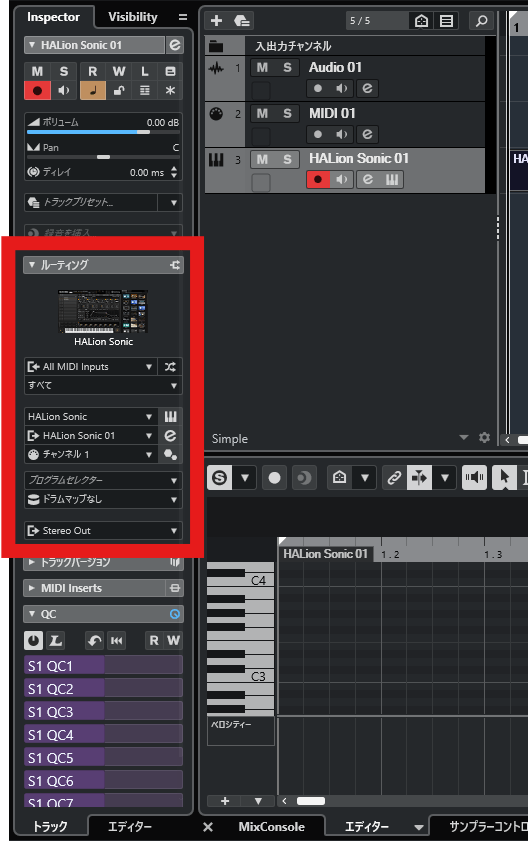Click the track list view settings icon
528x841 pixels.
[446, 21]
